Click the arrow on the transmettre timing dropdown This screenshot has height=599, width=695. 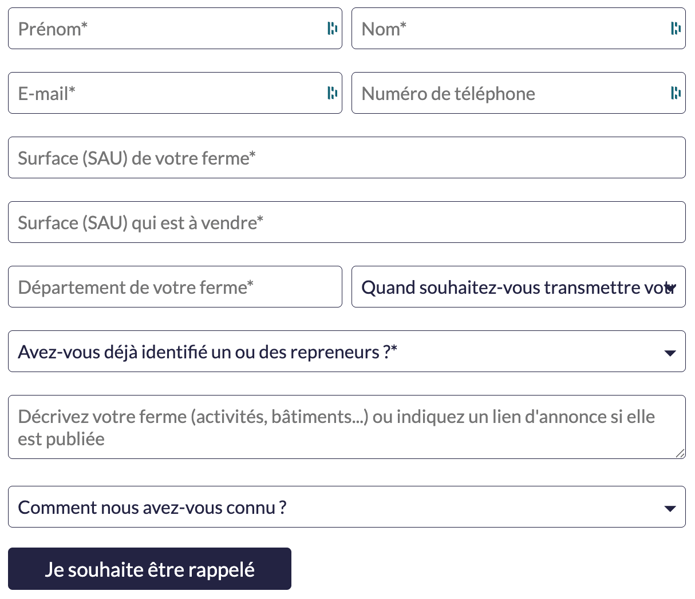(x=670, y=288)
